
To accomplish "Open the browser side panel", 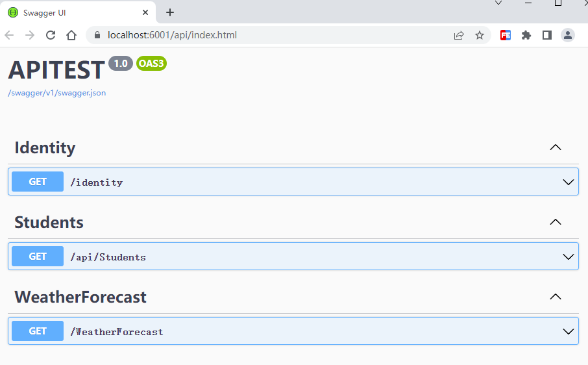I will click(x=547, y=35).
